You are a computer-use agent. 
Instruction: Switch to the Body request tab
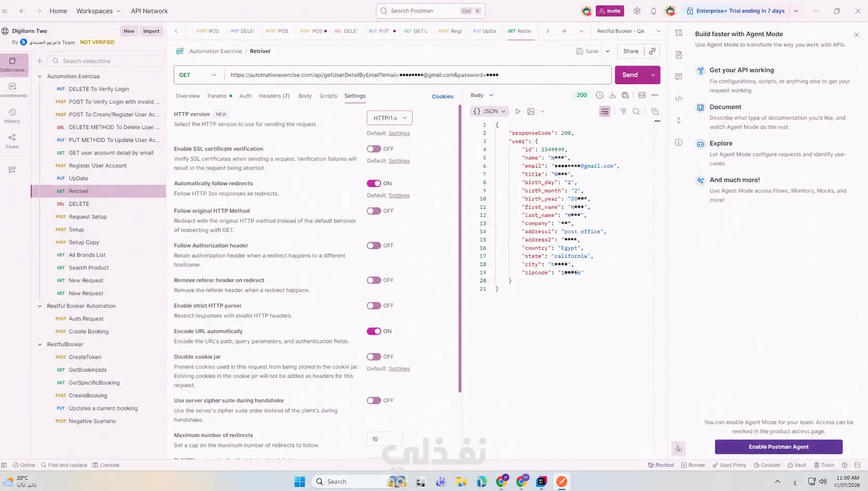click(305, 96)
